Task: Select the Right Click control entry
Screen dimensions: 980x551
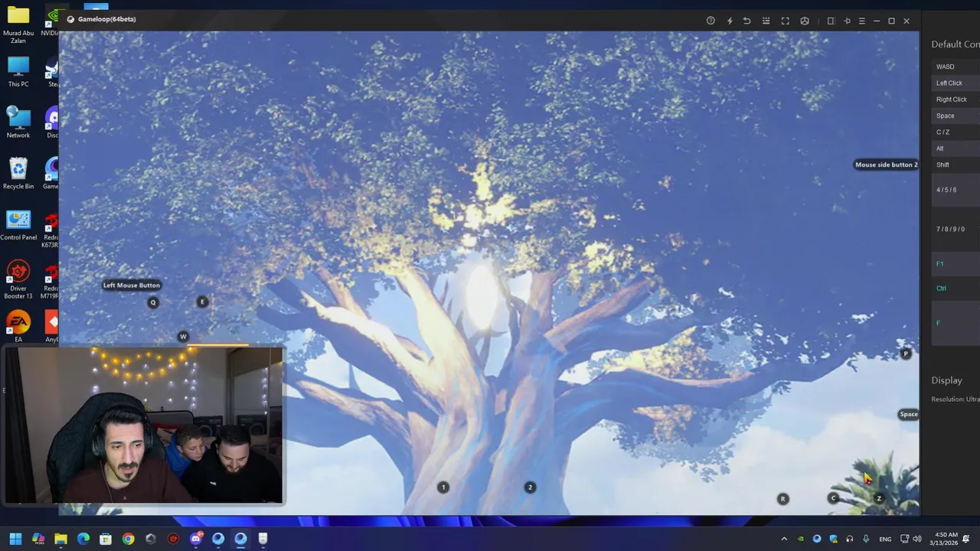Action: [955, 99]
